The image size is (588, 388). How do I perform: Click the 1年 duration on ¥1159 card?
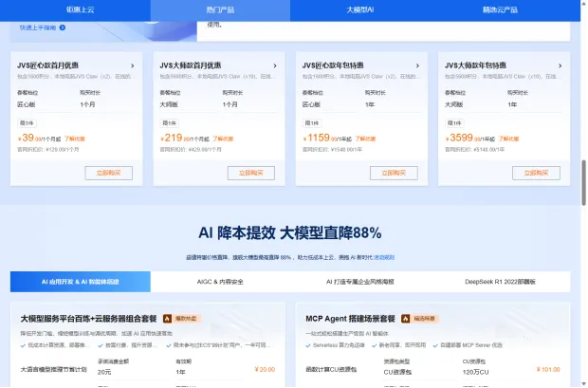coord(370,104)
